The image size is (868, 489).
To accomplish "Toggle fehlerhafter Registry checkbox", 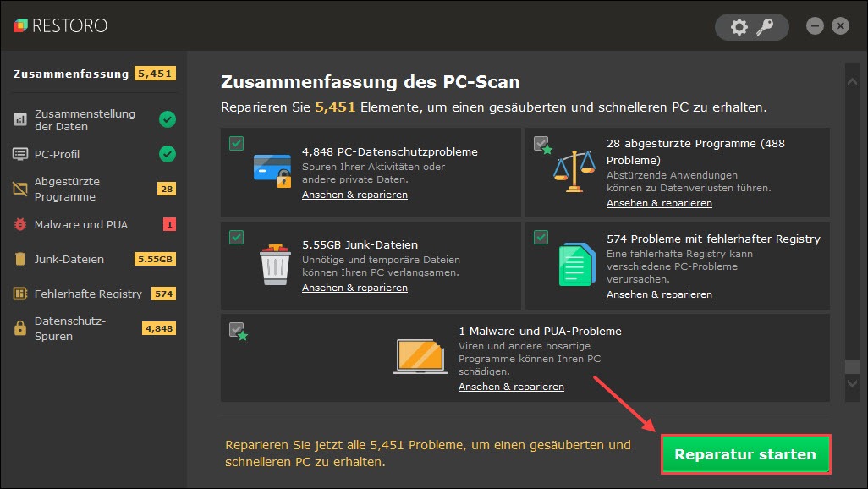I will (541, 237).
